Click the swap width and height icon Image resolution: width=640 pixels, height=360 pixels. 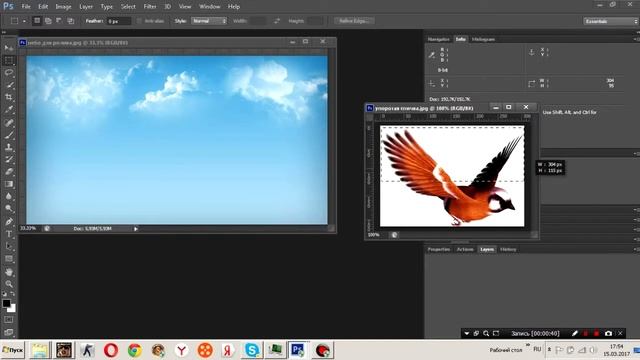(277, 21)
